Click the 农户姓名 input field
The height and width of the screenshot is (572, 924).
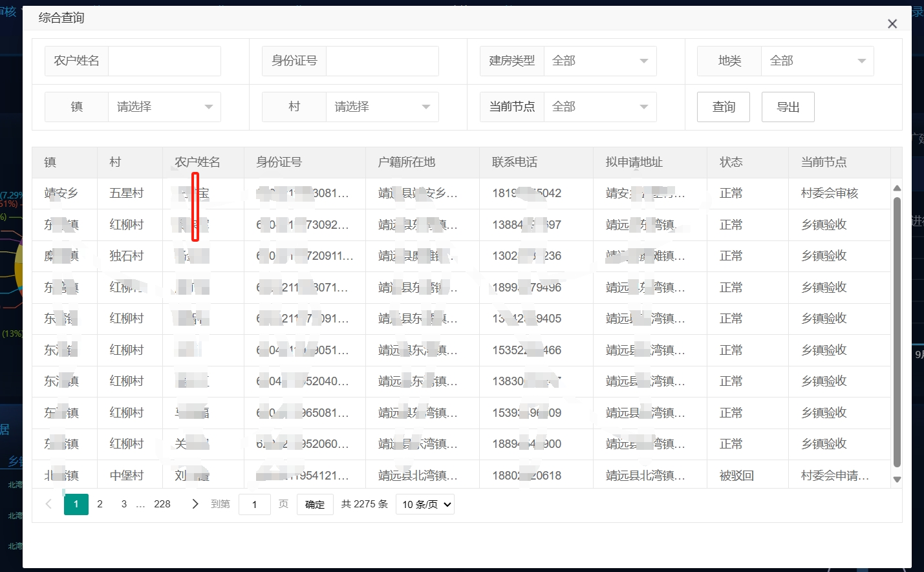click(164, 61)
